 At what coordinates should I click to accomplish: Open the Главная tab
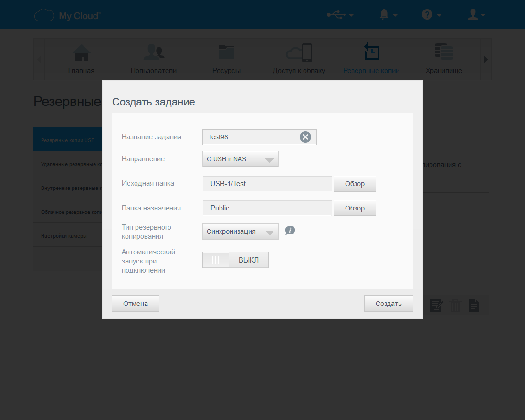[x=81, y=59]
